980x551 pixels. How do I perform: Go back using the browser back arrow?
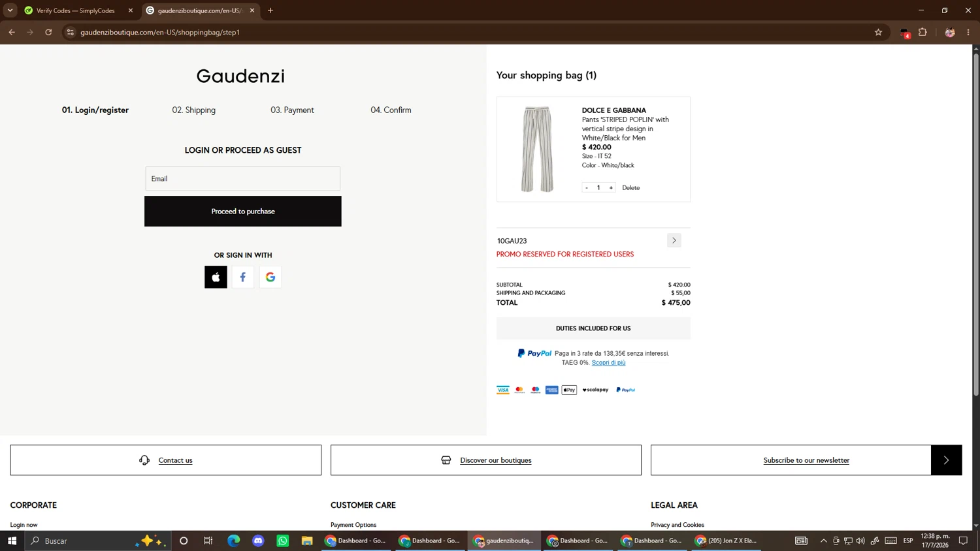pyautogui.click(x=12, y=32)
